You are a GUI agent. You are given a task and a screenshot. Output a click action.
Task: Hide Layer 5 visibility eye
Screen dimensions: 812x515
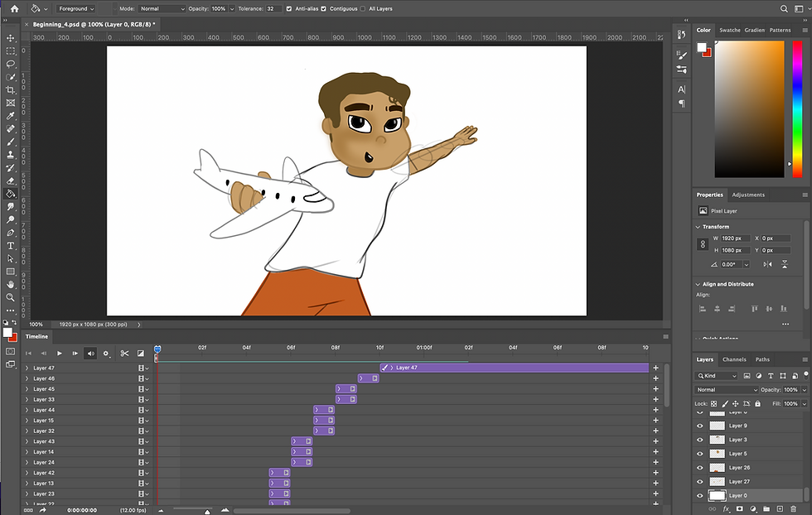coord(700,454)
